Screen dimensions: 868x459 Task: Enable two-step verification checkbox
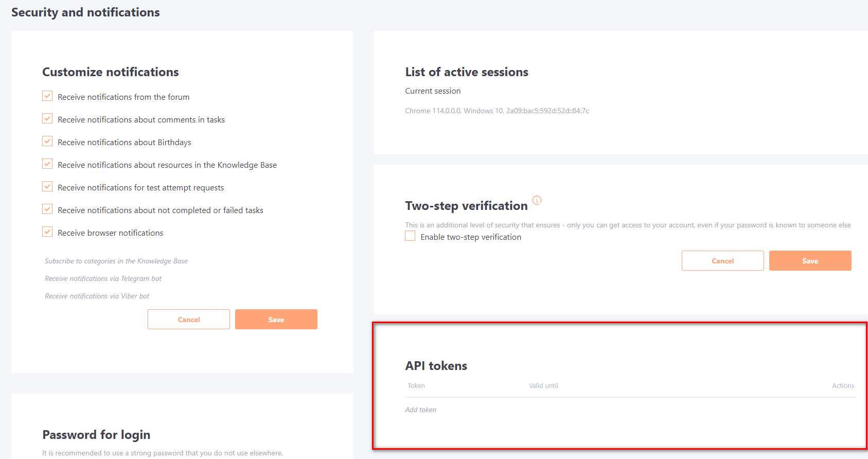410,236
